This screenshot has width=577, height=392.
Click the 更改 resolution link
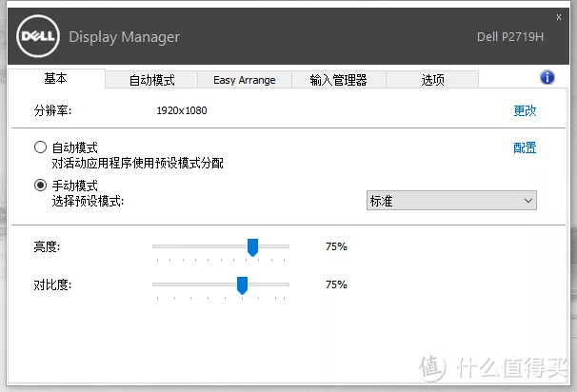coord(525,110)
